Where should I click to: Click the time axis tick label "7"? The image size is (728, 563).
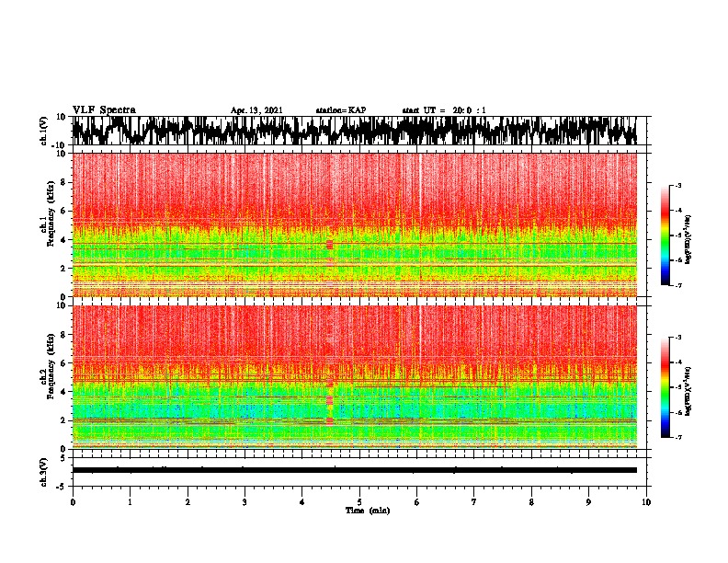pyautogui.click(x=474, y=502)
